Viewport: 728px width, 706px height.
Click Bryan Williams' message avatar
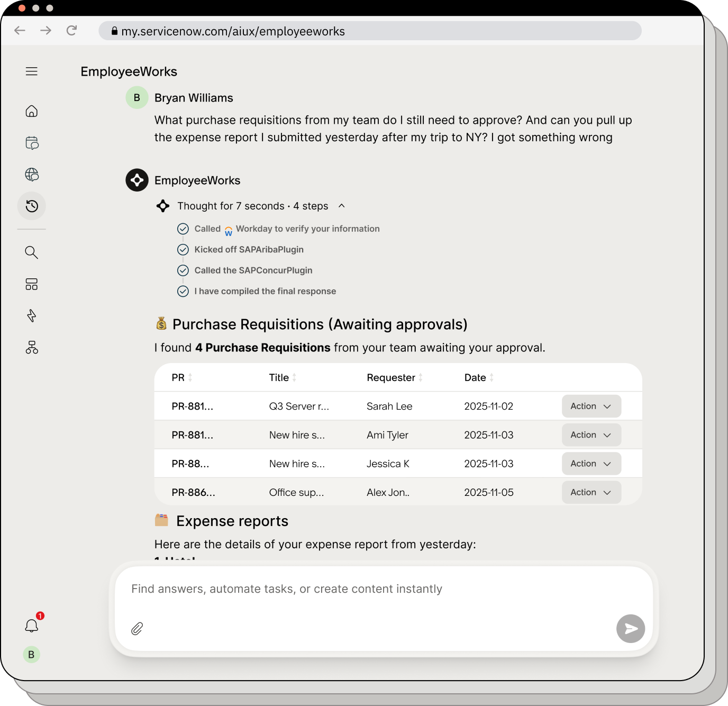(137, 98)
